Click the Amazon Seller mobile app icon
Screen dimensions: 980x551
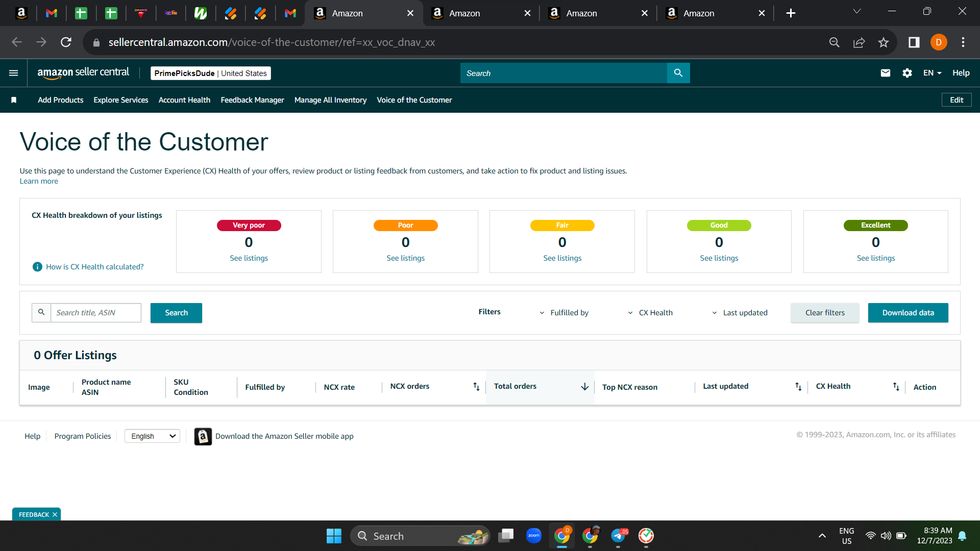(203, 436)
